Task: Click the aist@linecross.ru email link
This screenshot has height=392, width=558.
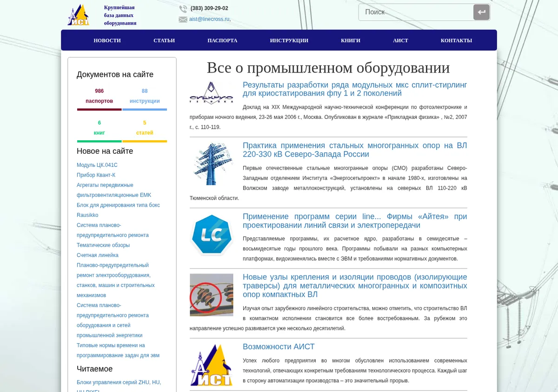Action: click(209, 19)
